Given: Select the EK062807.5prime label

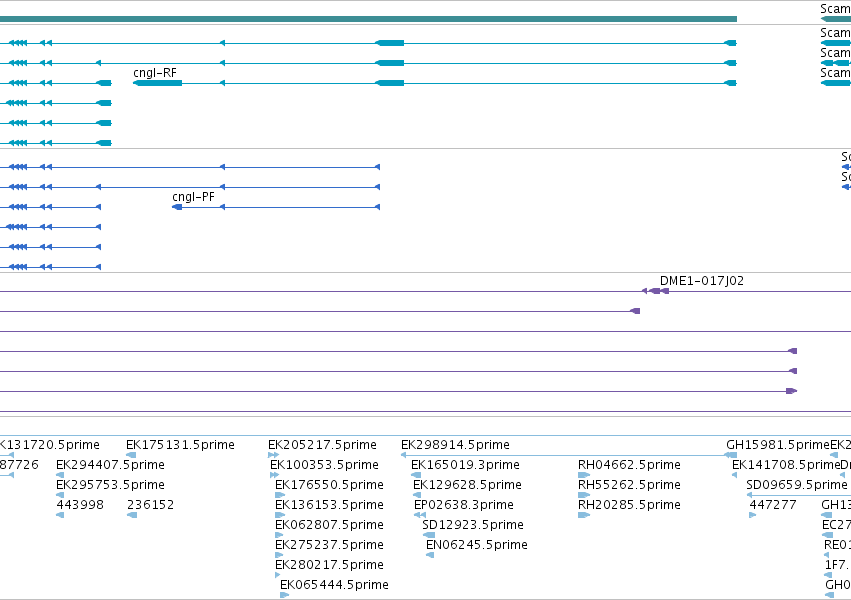Looking at the screenshot, I should [x=329, y=525].
